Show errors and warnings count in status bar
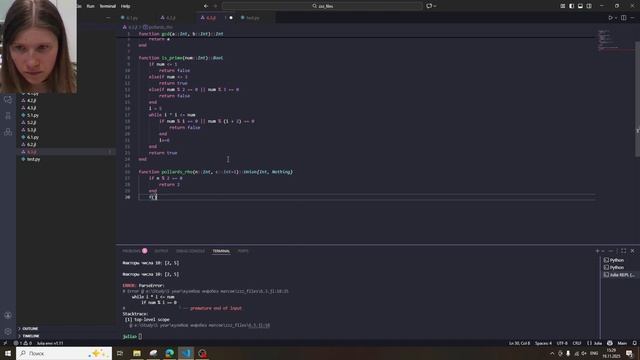This screenshot has width=640, height=360. coord(23,343)
